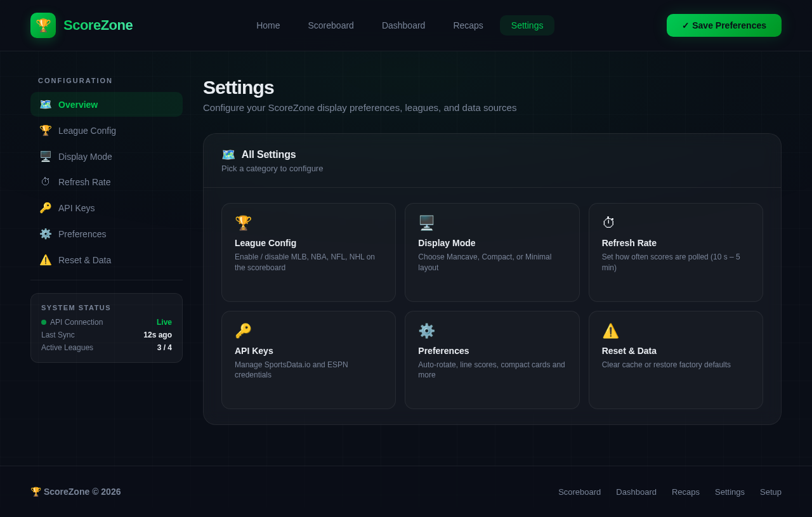Click the ScoreZone trophy logo icon
Screen dimensions: 812x517
point(43,25)
